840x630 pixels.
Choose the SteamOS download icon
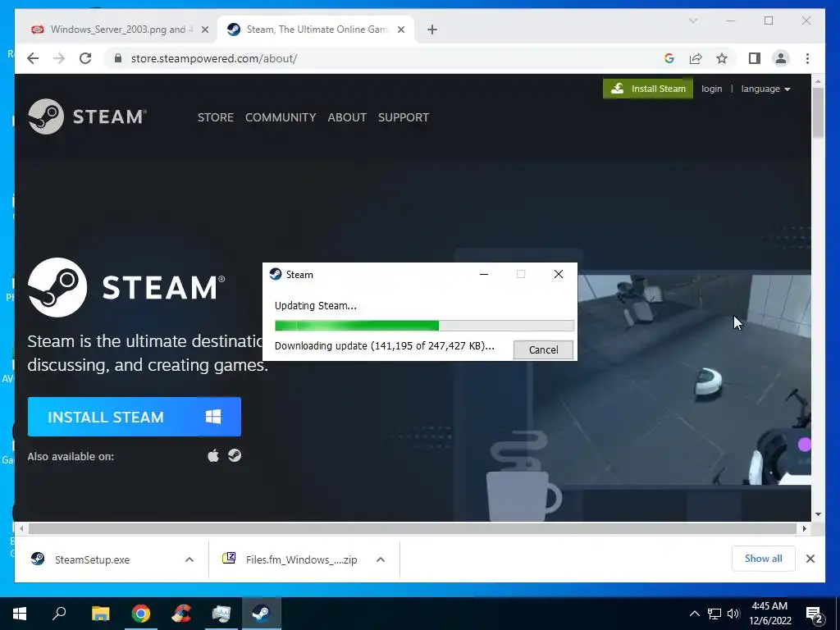(x=235, y=455)
